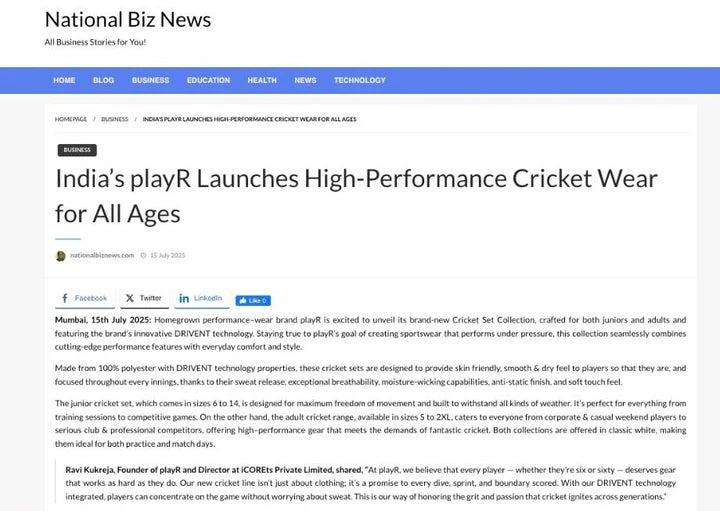Navigate to the HEALTH section
This screenshot has width=720, height=511.
coord(262,80)
